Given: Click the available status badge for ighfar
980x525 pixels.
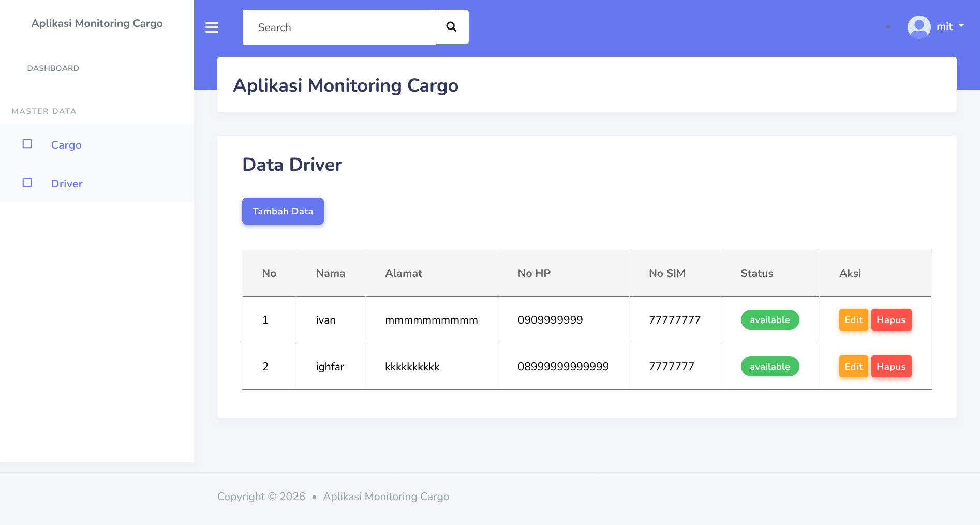Looking at the screenshot, I should point(770,367).
